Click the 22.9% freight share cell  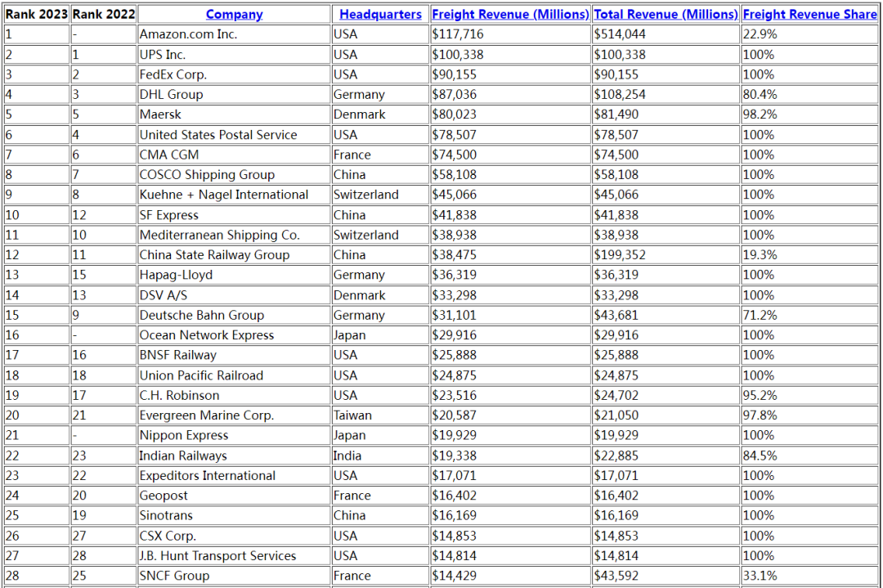pos(809,34)
